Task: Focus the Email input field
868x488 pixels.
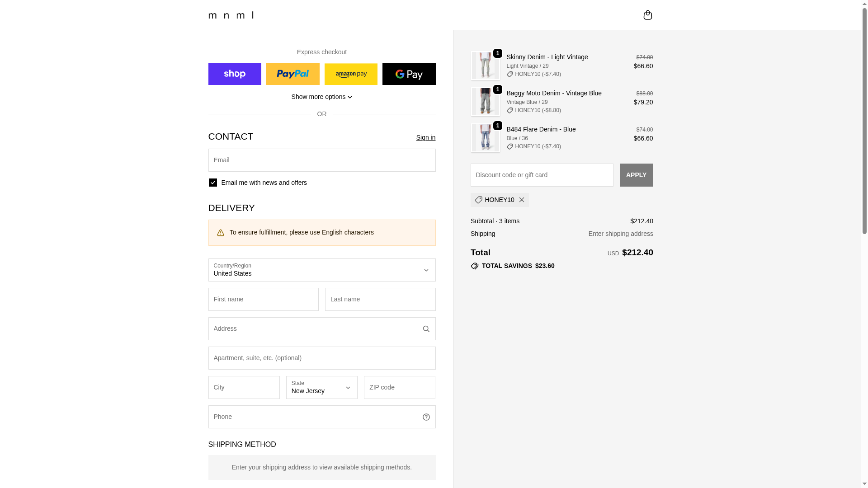Action: click(x=322, y=160)
